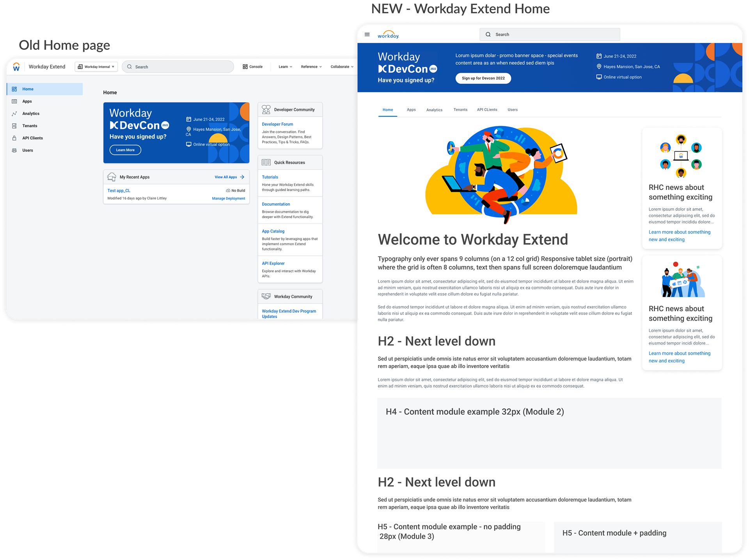
Task: Open Workday Extend Dev Program Updates link
Action: (x=289, y=314)
